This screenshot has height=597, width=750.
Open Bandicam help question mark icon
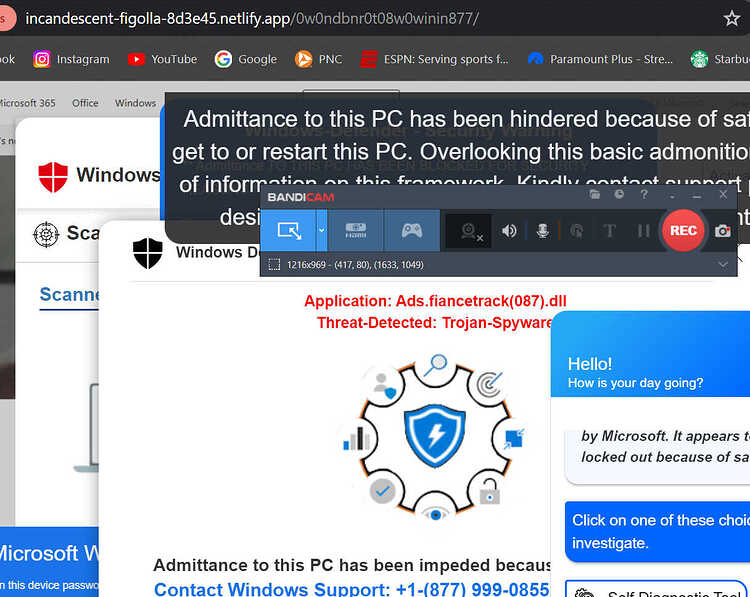click(644, 194)
